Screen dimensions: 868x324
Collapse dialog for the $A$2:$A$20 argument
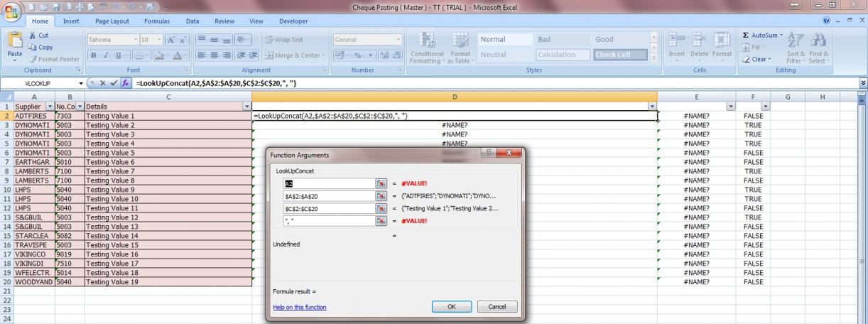pos(381,196)
